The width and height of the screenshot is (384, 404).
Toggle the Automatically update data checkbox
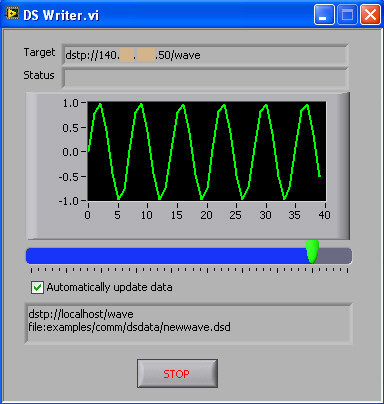coord(37,287)
